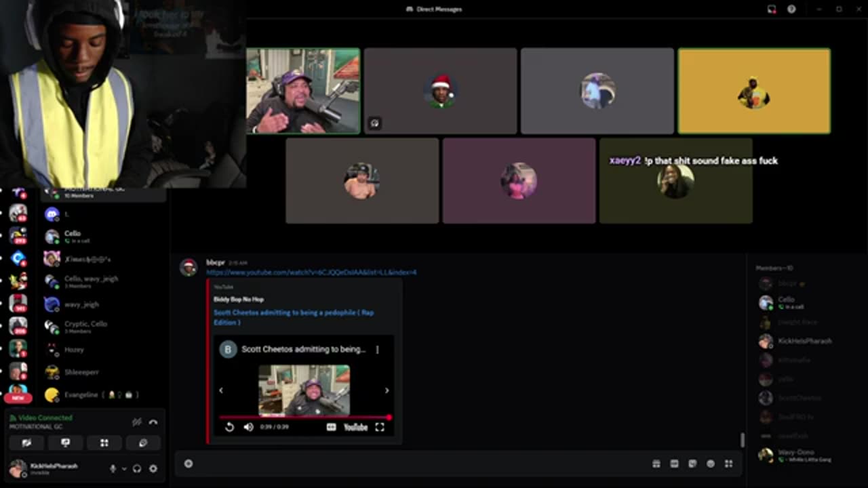
Task: Open User Settings gear icon
Action: [x=153, y=468]
